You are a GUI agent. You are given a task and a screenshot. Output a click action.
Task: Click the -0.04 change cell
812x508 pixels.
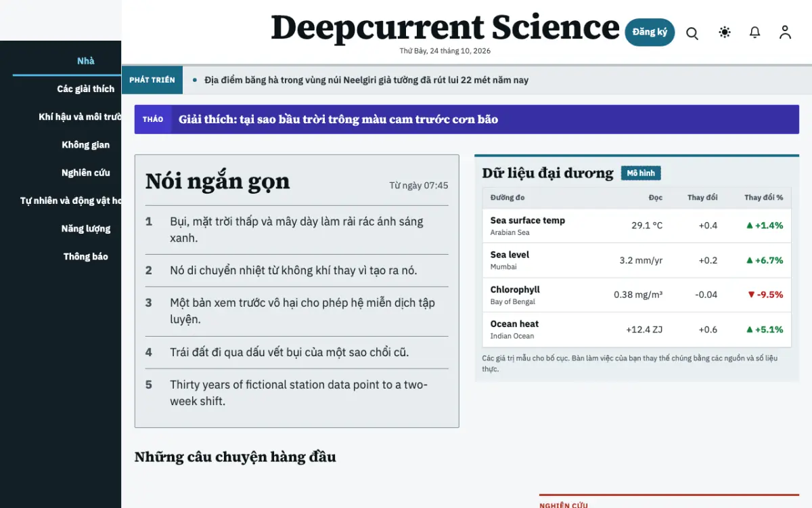pos(706,295)
